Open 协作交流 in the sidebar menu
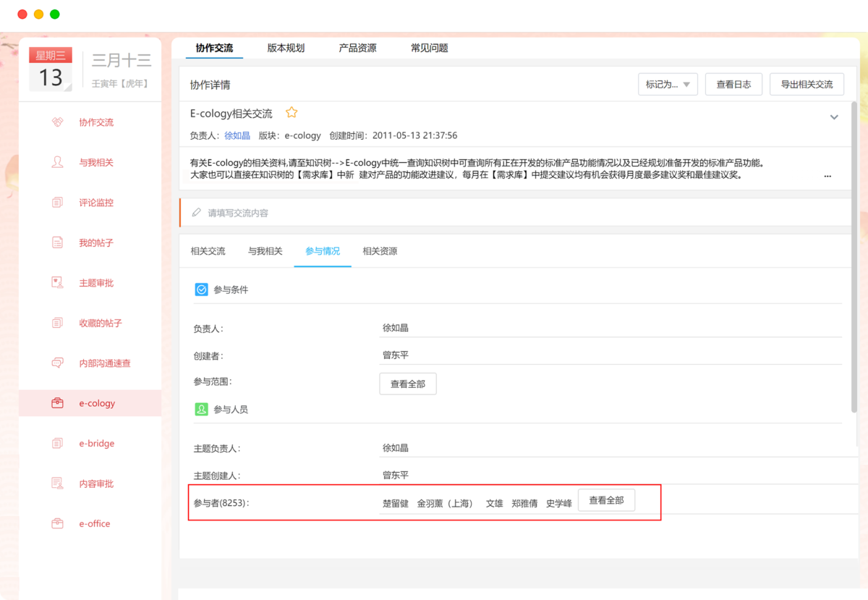 pos(96,122)
